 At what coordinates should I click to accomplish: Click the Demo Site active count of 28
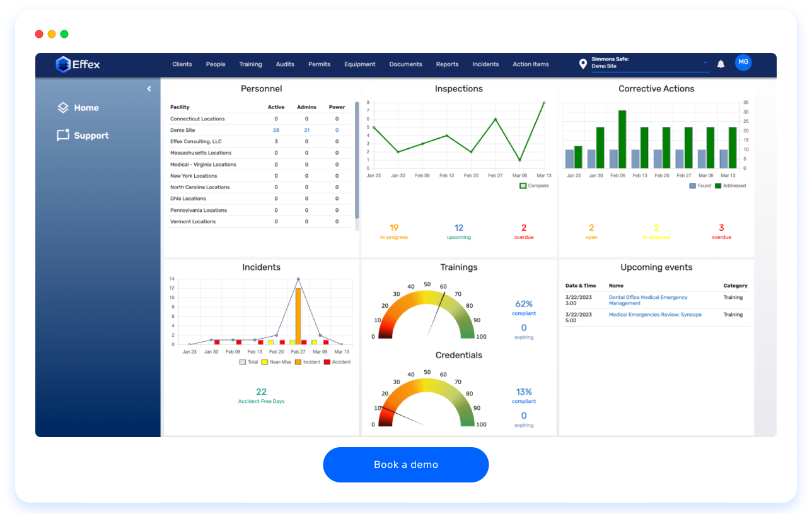(276, 130)
